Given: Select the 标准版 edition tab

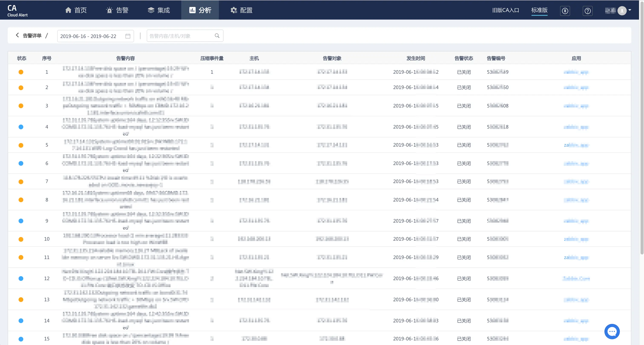Looking at the screenshot, I should [x=539, y=10].
